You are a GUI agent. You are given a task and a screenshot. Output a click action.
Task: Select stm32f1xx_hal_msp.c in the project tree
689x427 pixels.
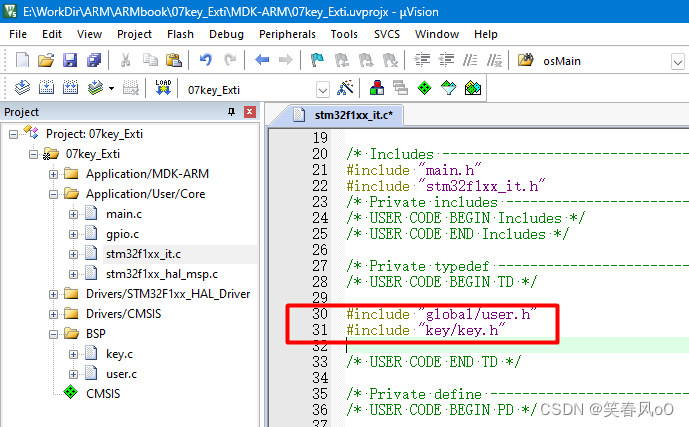point(162,274)
